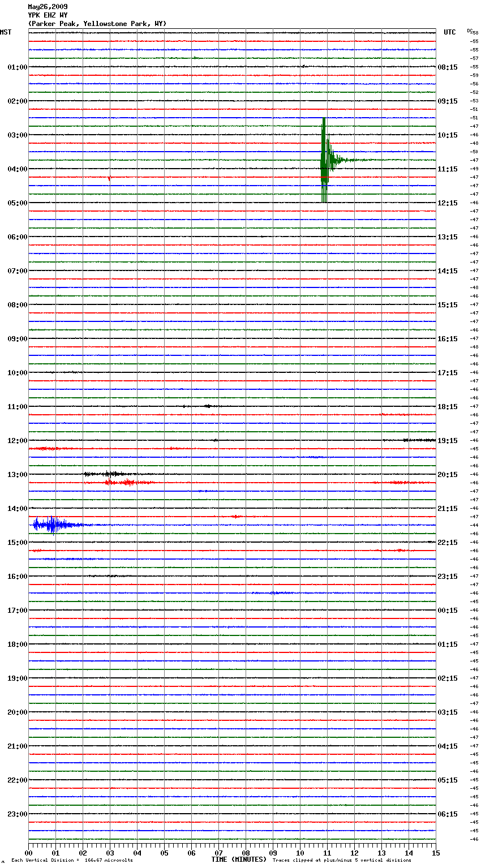Viewport: 481px width, 868px height.
Task: Click the 11 minute tick label
Action: [327, 853]
